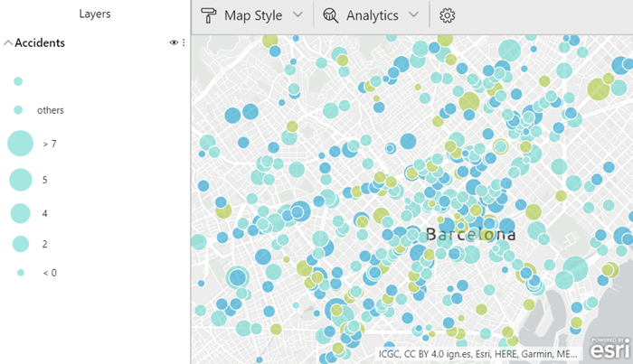Click the Analytics menu label
Image resolution: width=633 pixels, height=364 pixels.
(x=373, y=15)
